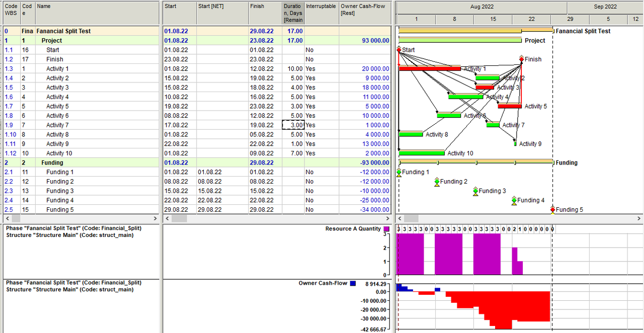The height and width of the screenshot is (333, 644).
Task: Click left scroll arrow of Gantt chart scrollbar
Action: coord(400,218)
